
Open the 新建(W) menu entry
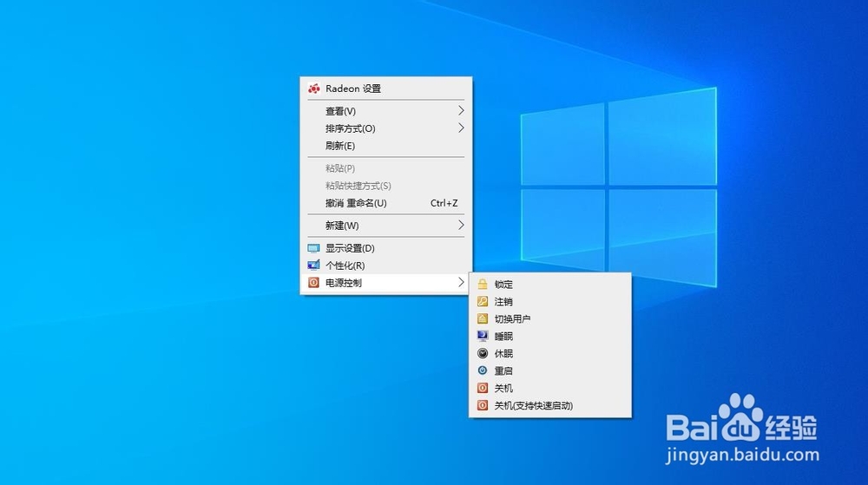click(386, 226)
